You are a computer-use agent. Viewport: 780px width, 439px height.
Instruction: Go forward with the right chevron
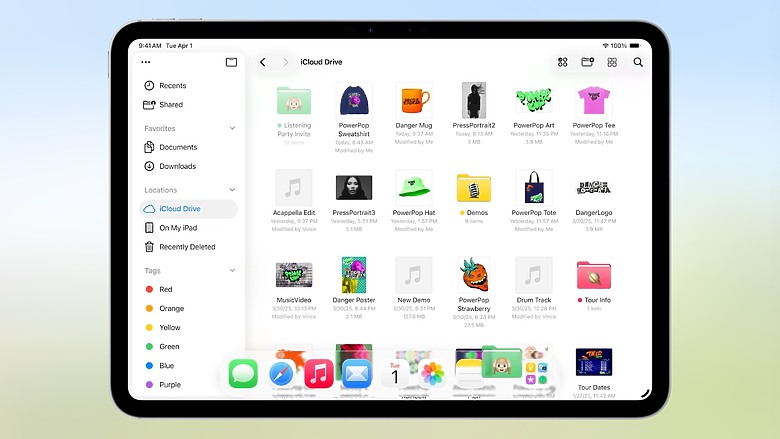(x=286, y=62)
